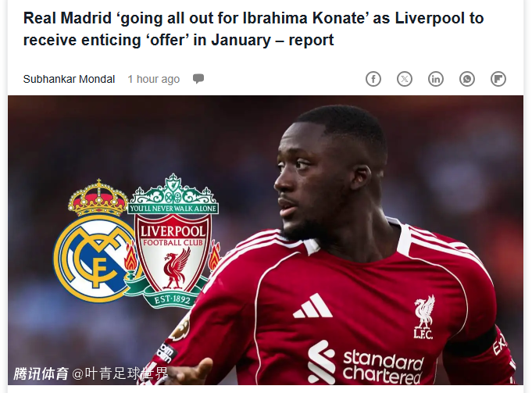This screenshot has width=532, height=393.
Task: Click the L.F.C. liver bird shirt badge
Action: click(x=423, y=317)
